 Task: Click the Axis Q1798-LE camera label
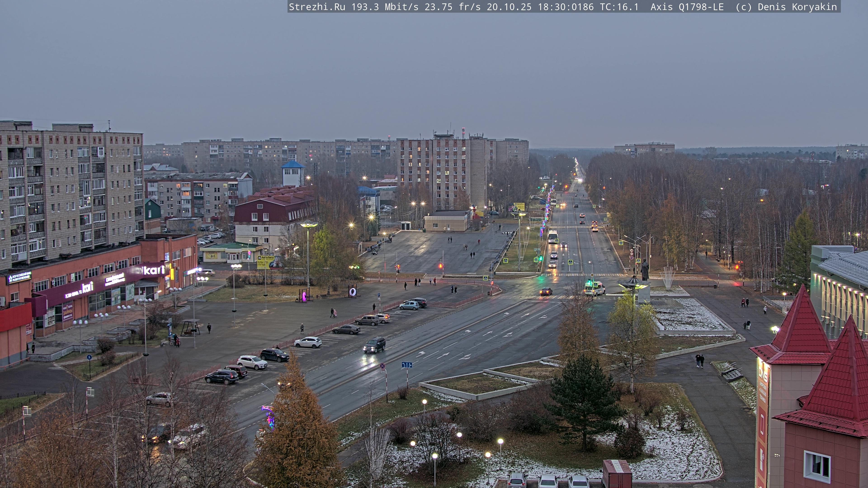point(687,7)
